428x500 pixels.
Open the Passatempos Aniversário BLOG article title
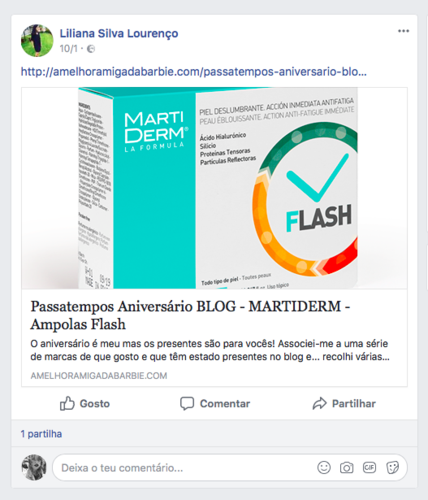[x=190, y=315]
